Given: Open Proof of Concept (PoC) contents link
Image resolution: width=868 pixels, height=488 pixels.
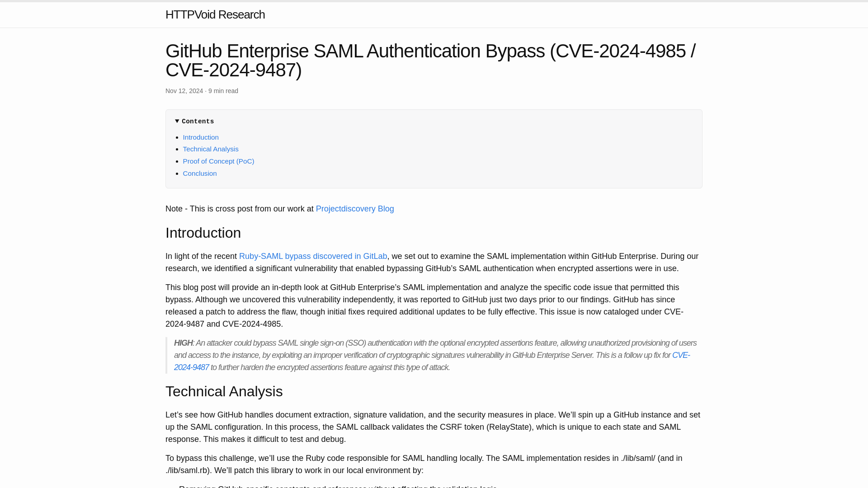Looking at the screenshot, I should (x=218, y=161).
